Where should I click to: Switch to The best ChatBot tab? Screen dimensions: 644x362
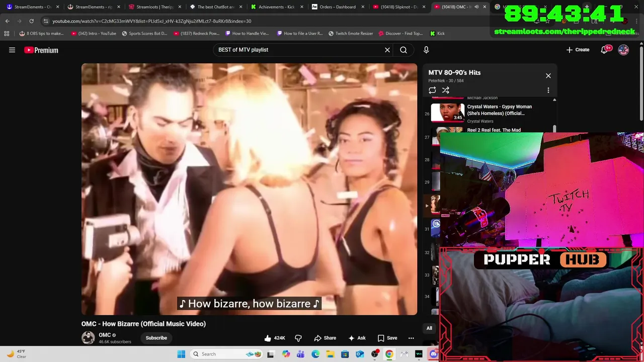pos(215,7)
